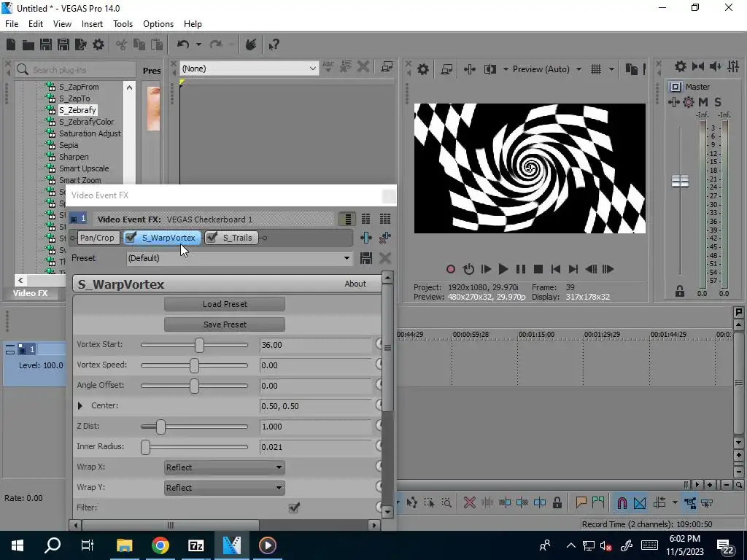Toggle the S_Trails plug-in checkbox

(212, 237)
